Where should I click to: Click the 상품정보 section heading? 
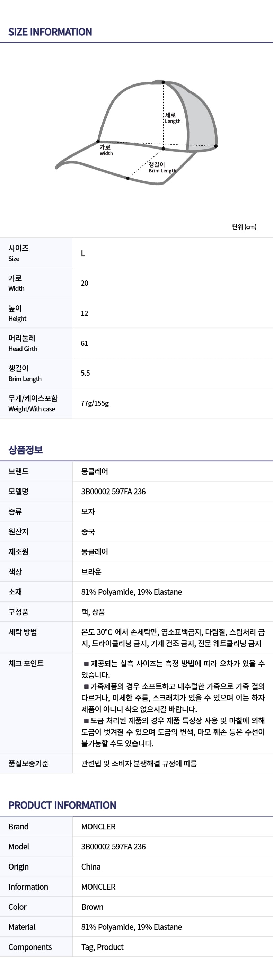pyautogui.click(x=26, y=450)
